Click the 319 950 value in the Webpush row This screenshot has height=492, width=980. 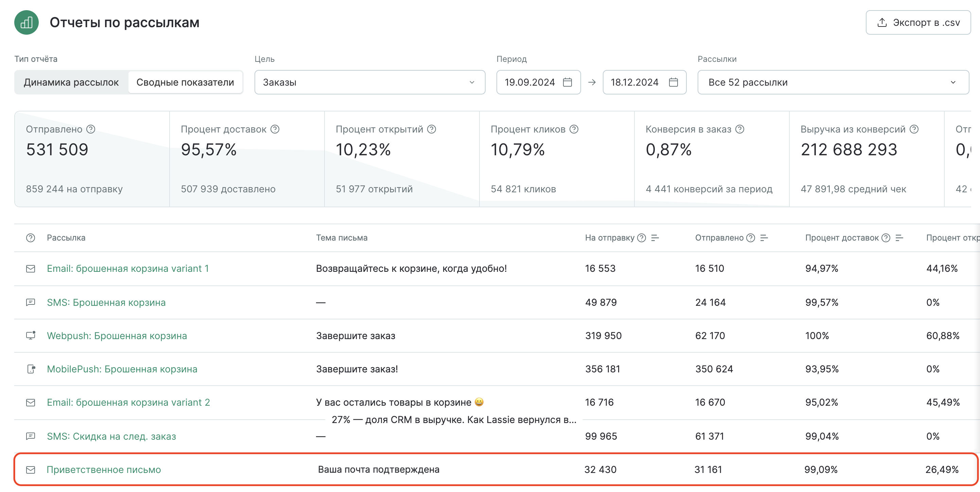point(603,336)
